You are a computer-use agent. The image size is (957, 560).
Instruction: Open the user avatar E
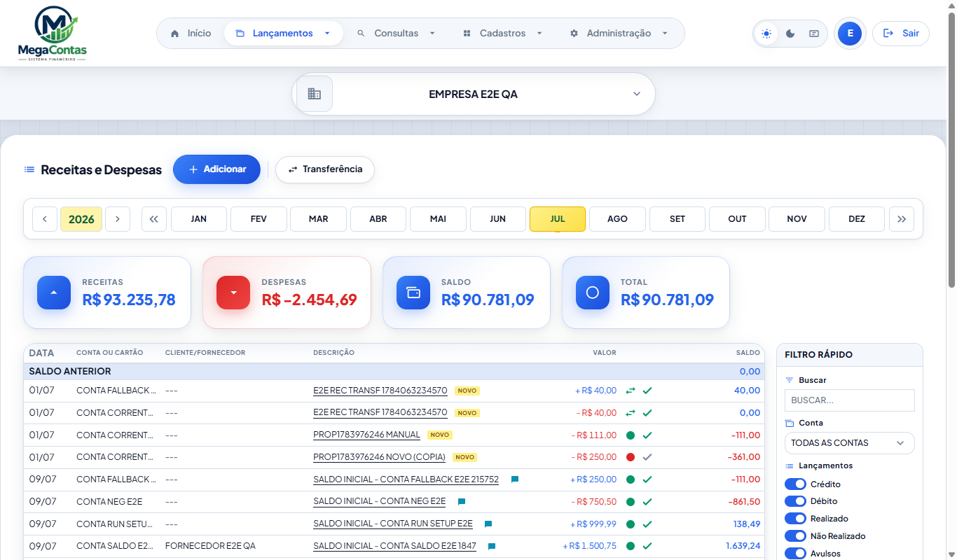tap(850, 34)
